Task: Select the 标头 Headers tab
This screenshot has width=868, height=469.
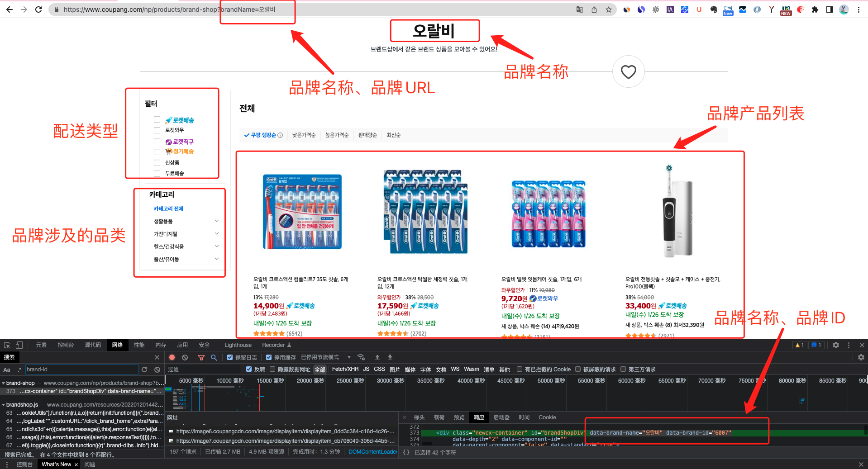Action: [x=419, y=417]
